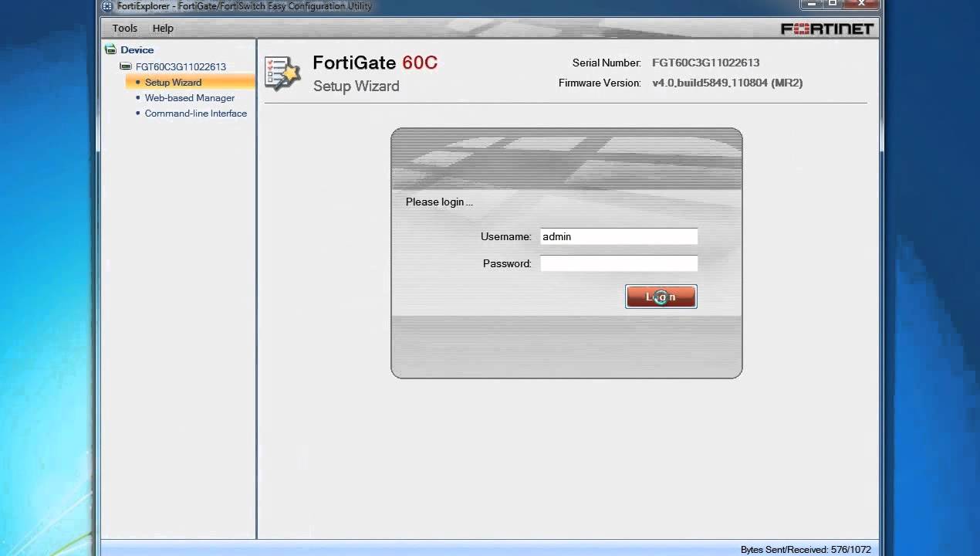
Task: Click the 'Firmware Version:' label
Action: click(x=600, y=83)
